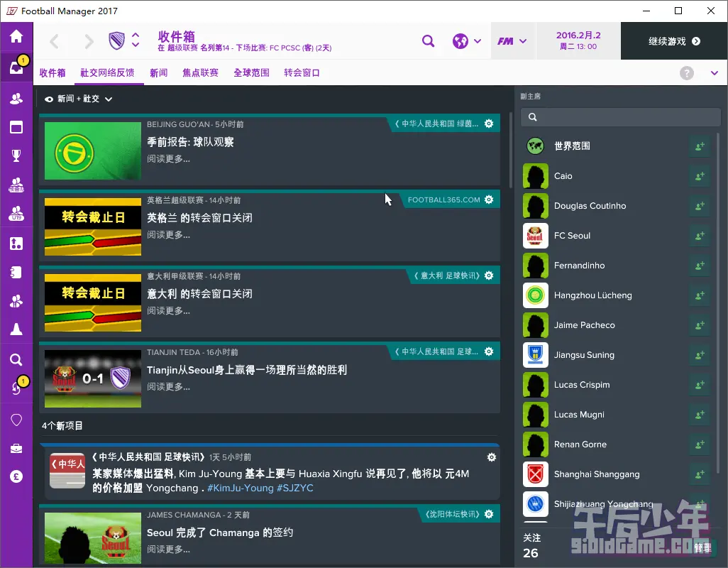Open the U19 team icon

(x=16, y=213)
